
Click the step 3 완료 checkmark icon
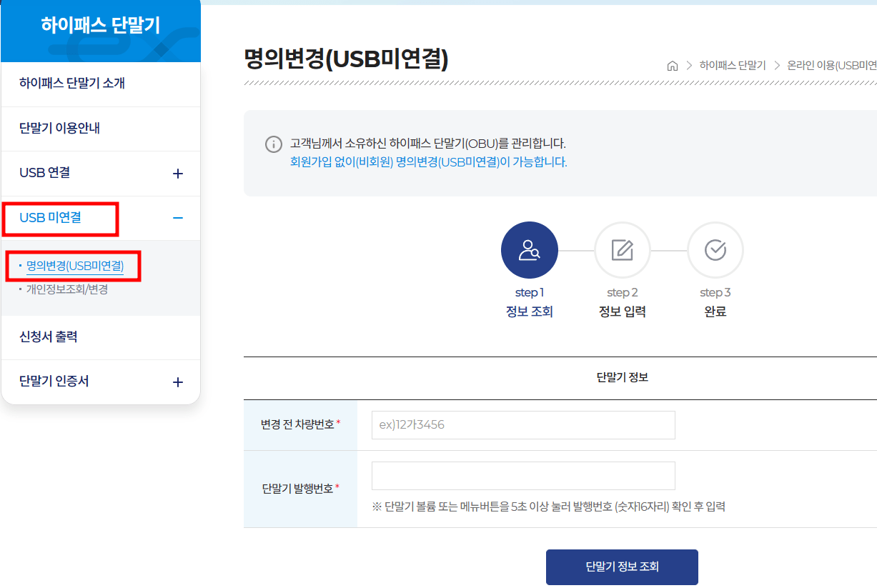point(715,250)
